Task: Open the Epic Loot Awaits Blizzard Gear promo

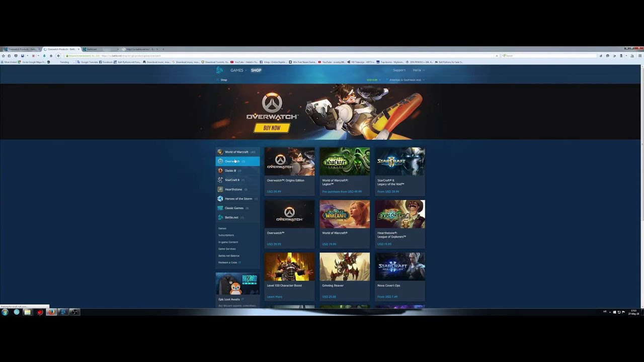Action: tap(237, 290)
